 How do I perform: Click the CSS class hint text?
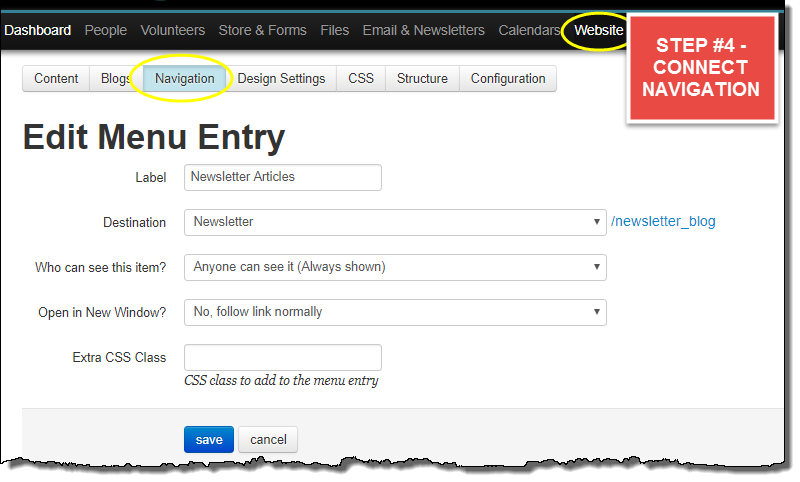(281, 380)
